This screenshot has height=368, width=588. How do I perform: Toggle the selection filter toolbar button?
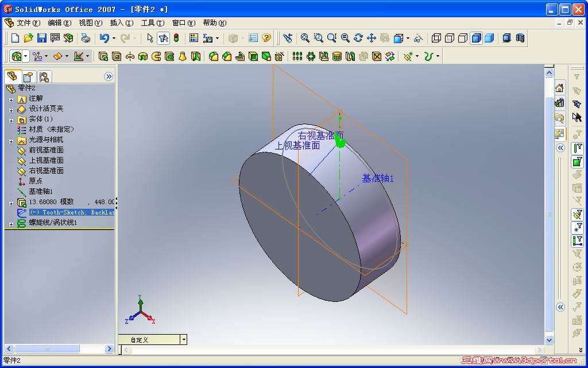point(163,38)
